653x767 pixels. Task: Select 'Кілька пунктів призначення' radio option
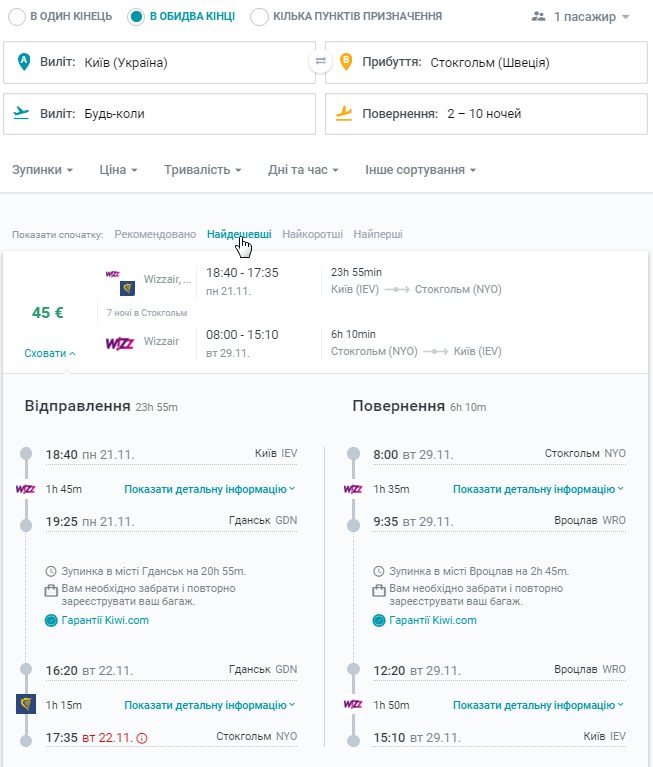point(259,17)
